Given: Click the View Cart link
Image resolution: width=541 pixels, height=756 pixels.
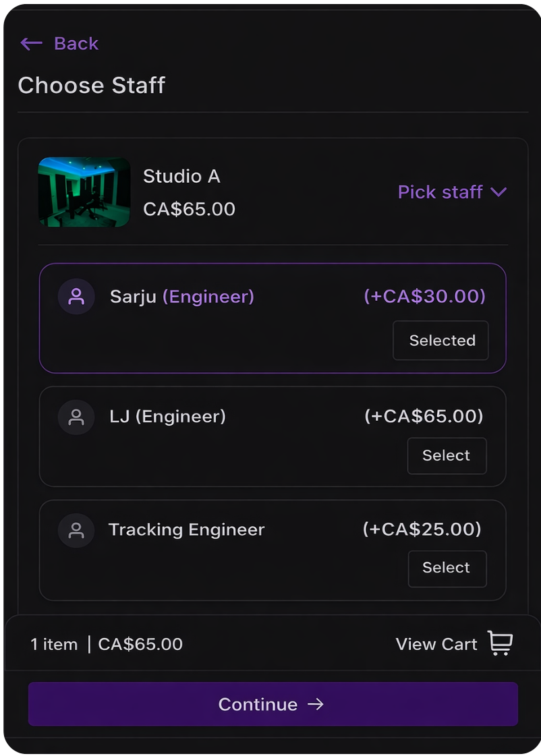Looking at the screenshot, I should tap(436, 645).
